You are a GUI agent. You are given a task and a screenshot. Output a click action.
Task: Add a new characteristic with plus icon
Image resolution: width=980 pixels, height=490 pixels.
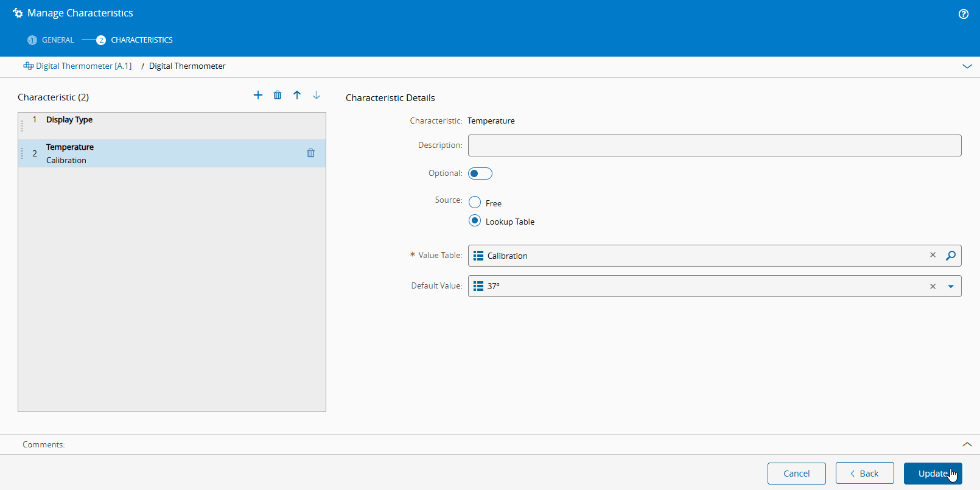tap(258, 95)
